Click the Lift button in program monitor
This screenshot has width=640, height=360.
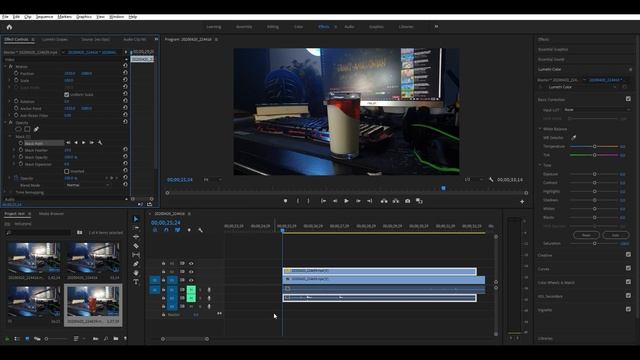tap(384, 201)
